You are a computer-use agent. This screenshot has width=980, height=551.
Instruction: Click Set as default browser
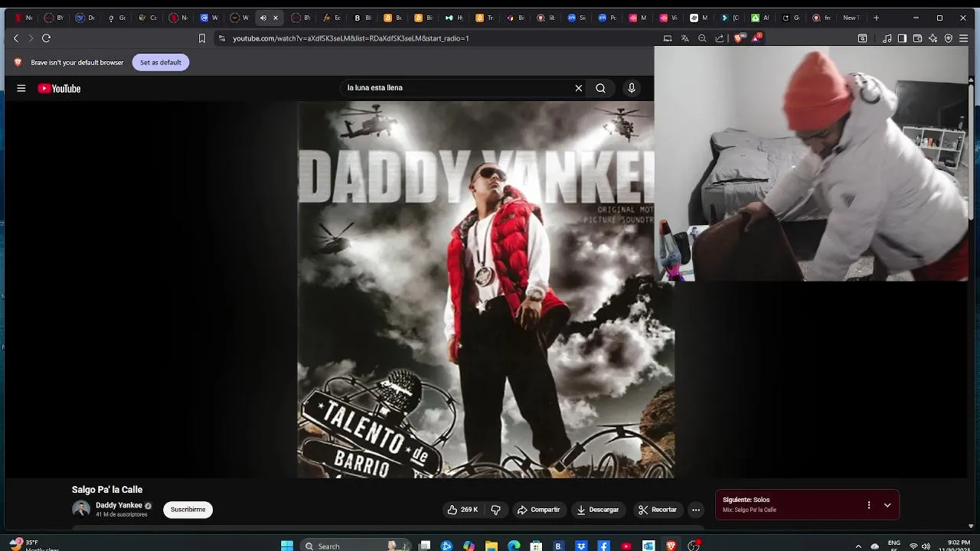[x=161, y=63]
